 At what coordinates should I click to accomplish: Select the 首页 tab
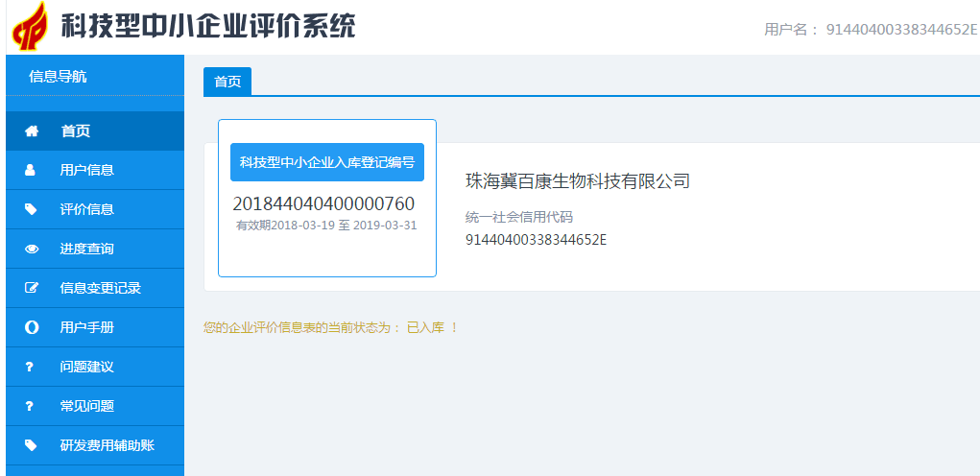tap(227, 82)
